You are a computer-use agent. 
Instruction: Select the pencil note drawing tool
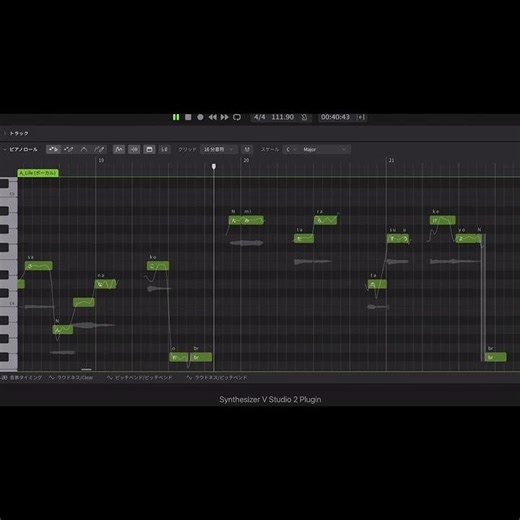click(x=69, y=149)
